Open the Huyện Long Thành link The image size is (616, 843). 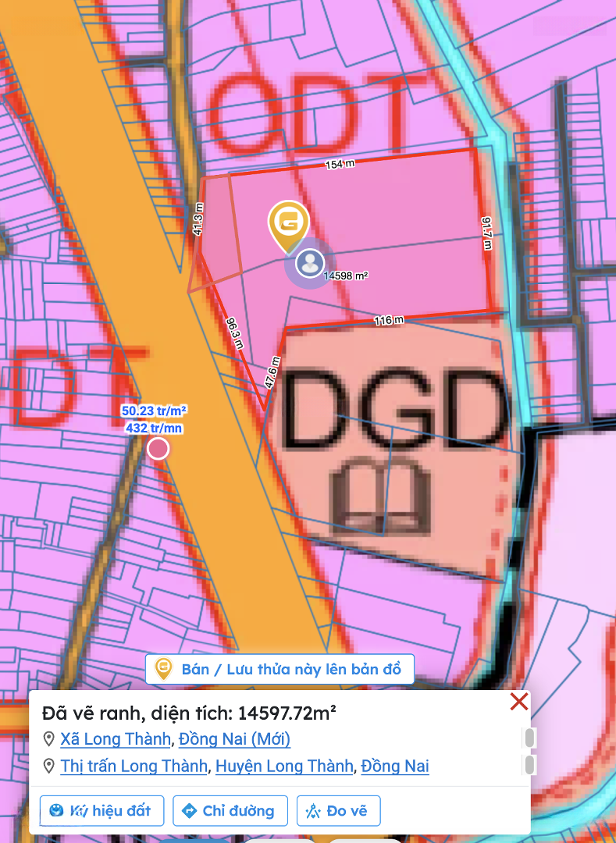tap(283, 766)
